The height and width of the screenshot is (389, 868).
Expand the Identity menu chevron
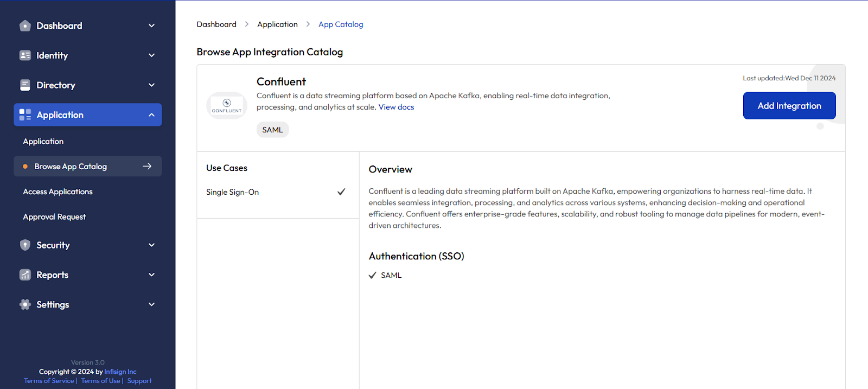152,55
